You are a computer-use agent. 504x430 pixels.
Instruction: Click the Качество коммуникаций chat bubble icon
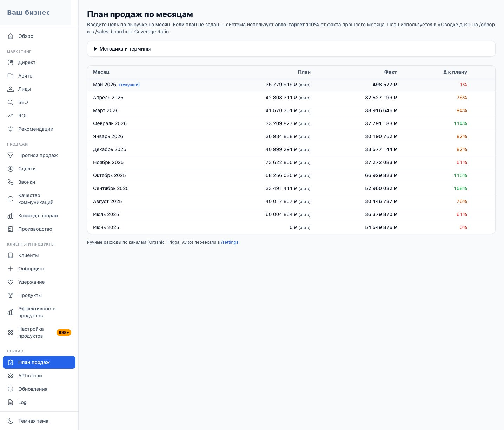click(x=11, y=199)
